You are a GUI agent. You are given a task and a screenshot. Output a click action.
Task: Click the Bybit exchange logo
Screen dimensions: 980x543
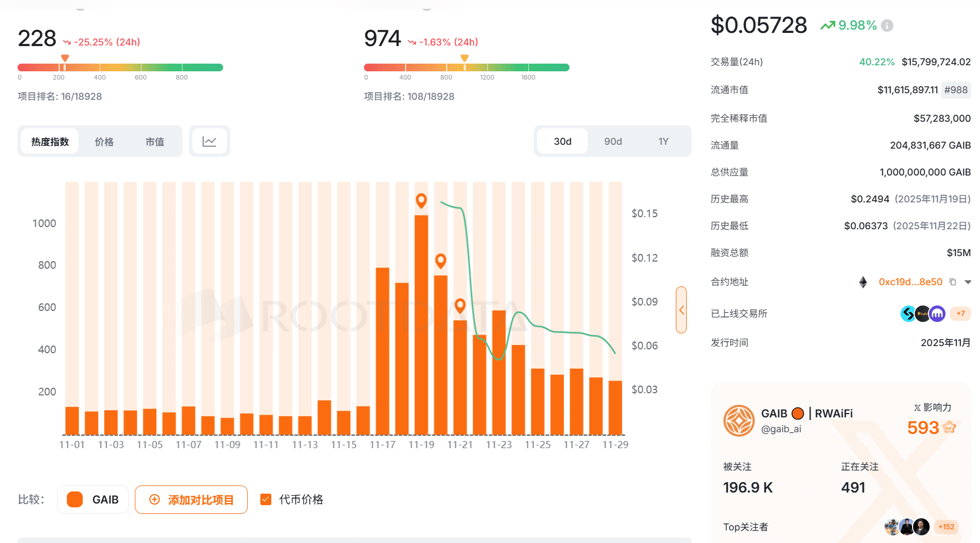click(x=923, y=314)
